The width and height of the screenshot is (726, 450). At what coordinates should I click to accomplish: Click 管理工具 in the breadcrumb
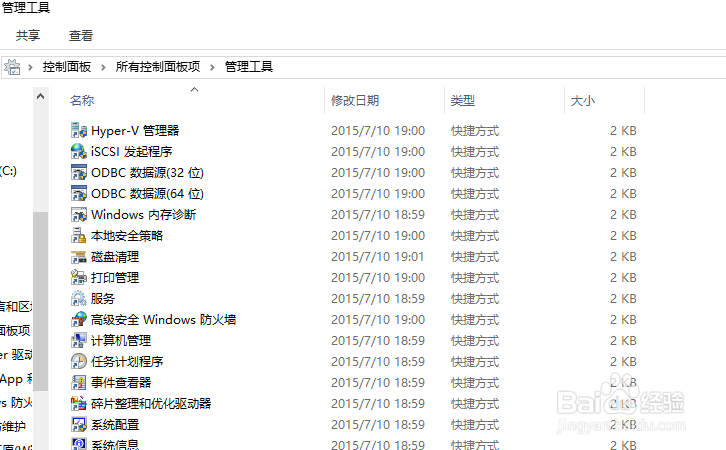coord(249,67)
